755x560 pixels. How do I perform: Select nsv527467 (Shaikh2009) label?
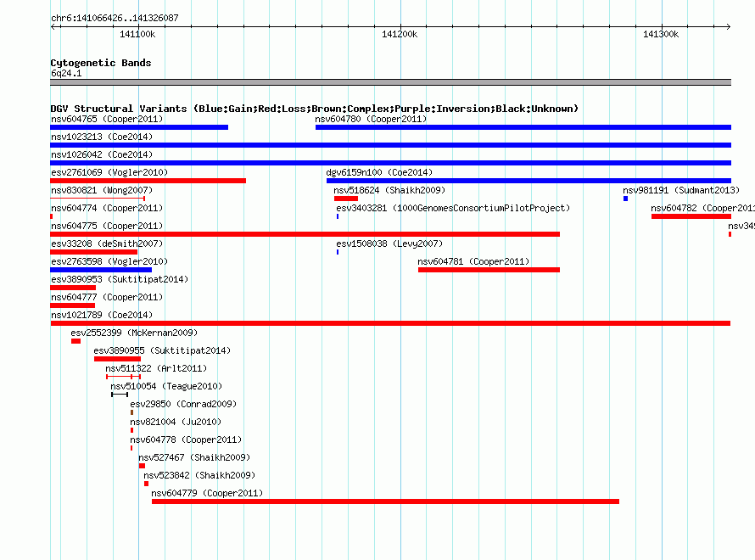194,457
